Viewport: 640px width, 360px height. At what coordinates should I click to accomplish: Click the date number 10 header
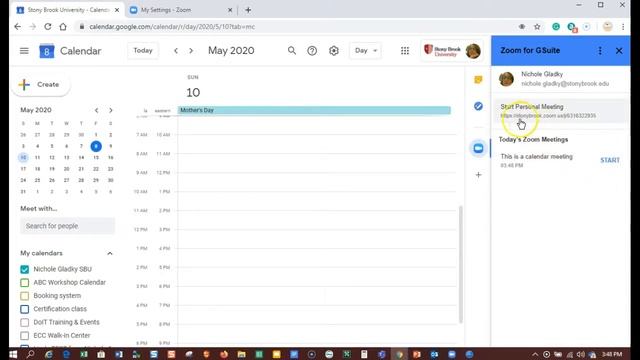click(x=193, y=93)
